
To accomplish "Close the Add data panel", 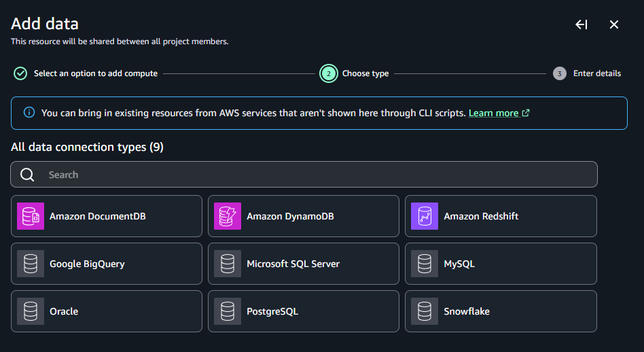I will (614, 24).
